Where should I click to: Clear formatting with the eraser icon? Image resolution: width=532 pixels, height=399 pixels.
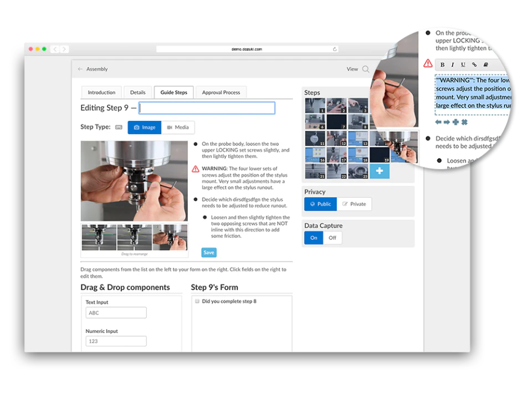485,65
